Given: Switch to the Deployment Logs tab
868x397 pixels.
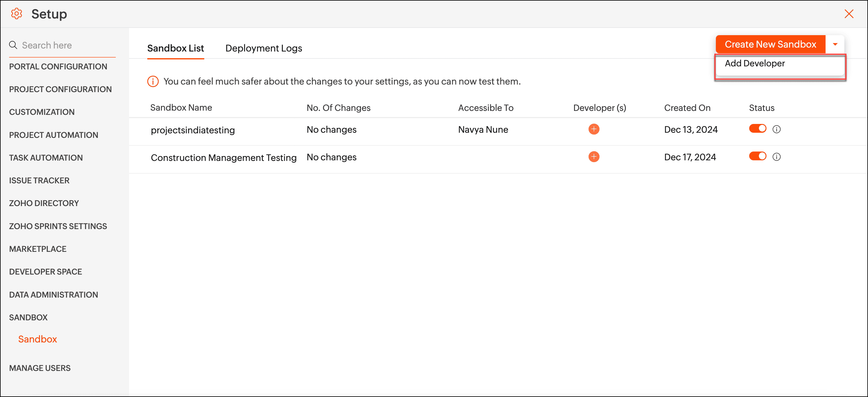Looking at the screenshot, I should click(x=263, y=48).
